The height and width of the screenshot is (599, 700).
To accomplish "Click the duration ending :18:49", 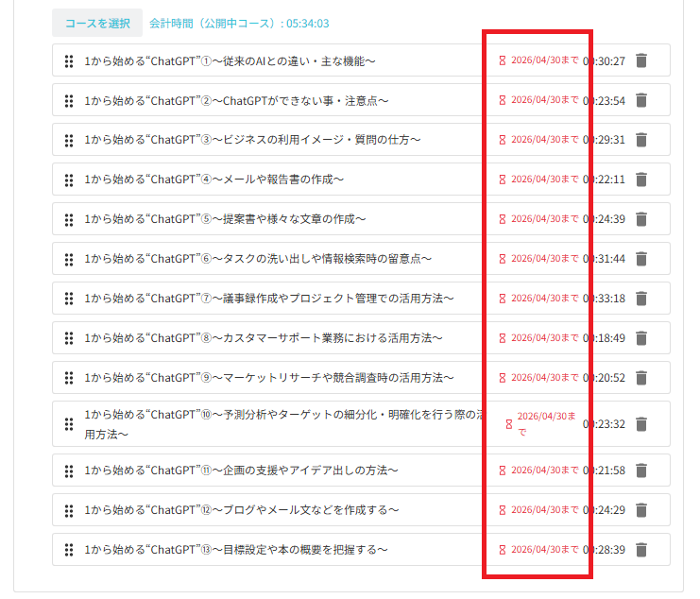I will (604, 338).
